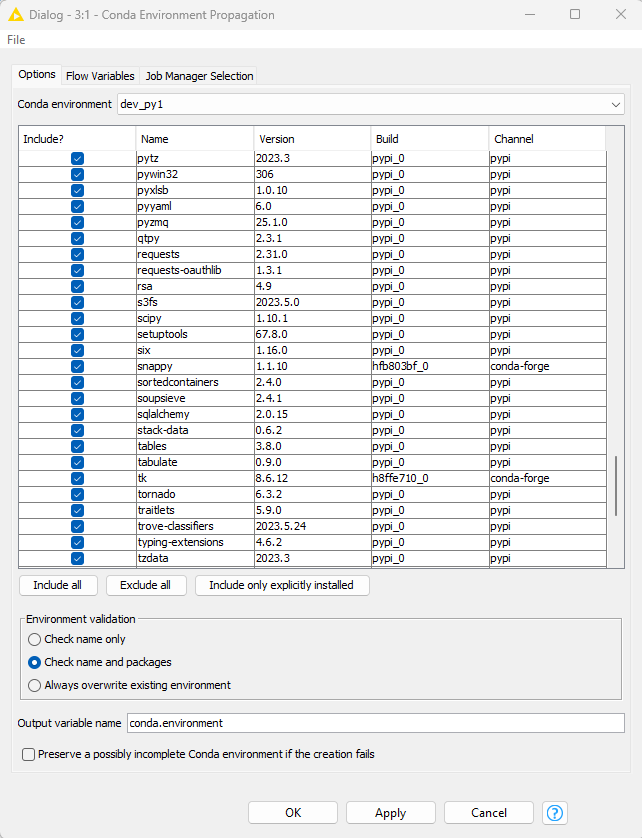The image size is (642, 838).
Task: Click the Version column header
Action: click(x=312, y=139)
